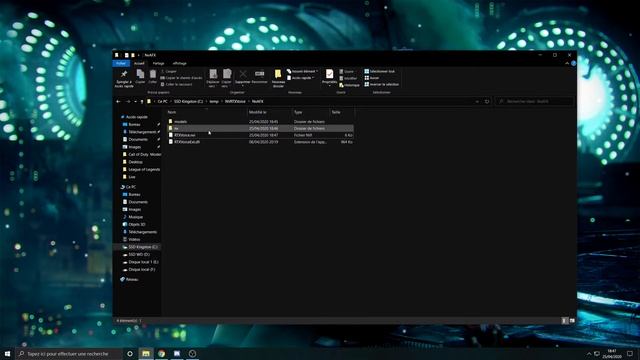Click temp in the address path
This screenshot has width=640, height=360.
click(214, 101)
